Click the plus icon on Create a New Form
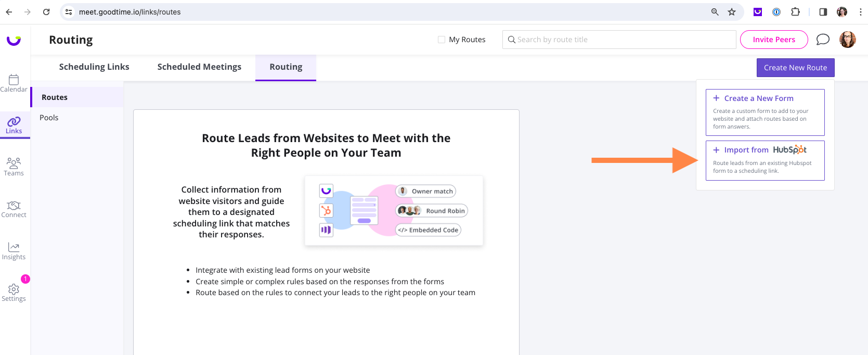This screenshot has width=868, height=355. coord(716,98)
